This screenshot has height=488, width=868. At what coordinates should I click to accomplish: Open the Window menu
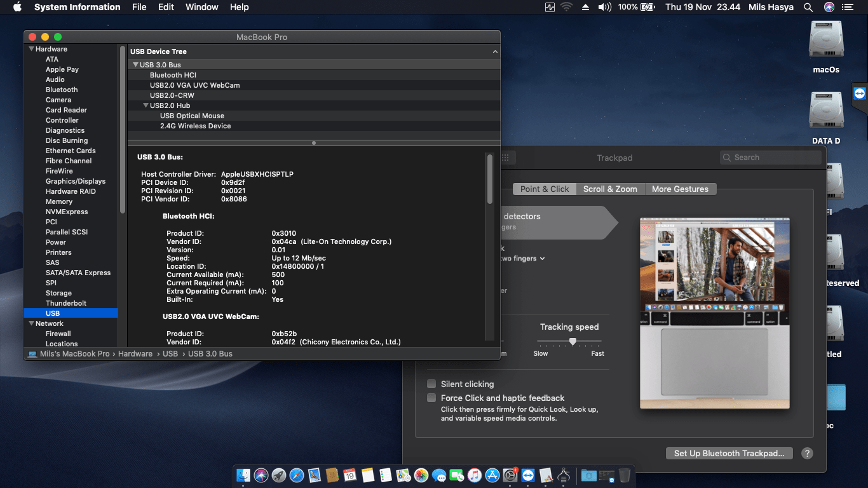[201, 7]
